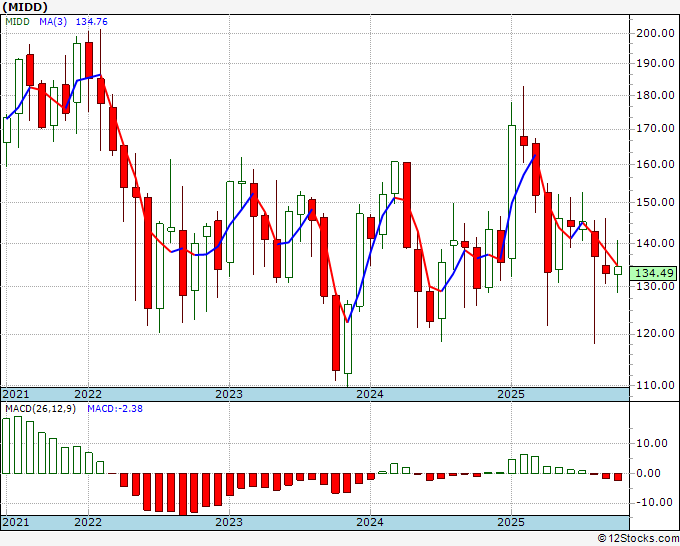The width and height of the screenshot is (680, 546).
Task: Click the 160.00 price axis label
Action: (x=655, y=164)
